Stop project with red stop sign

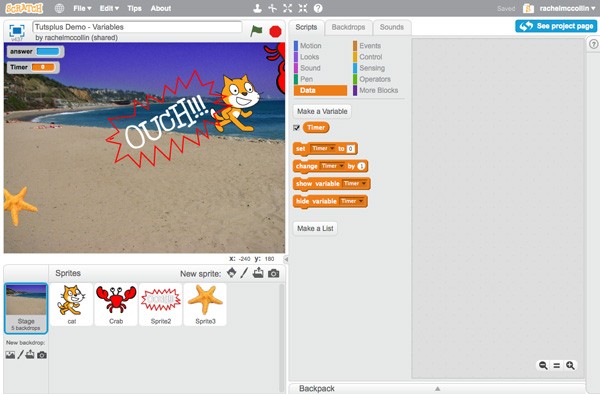point(275,31)
